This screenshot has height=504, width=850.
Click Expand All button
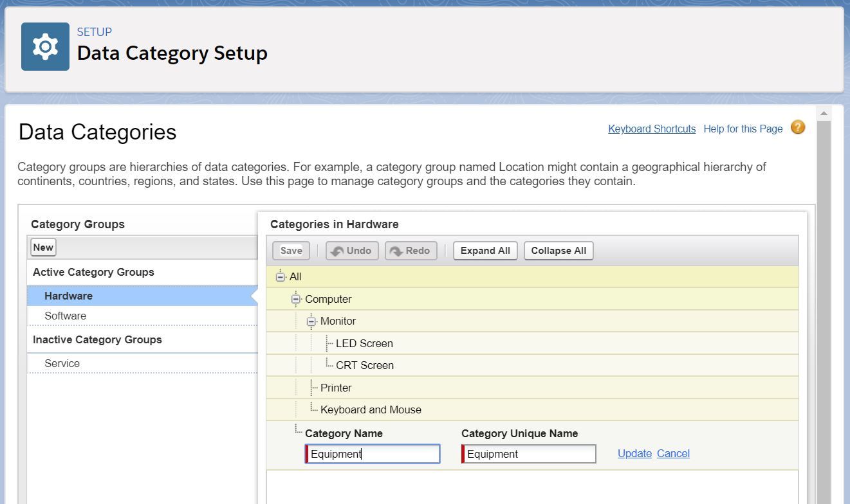pyautogui.click(x=485, y=251)
